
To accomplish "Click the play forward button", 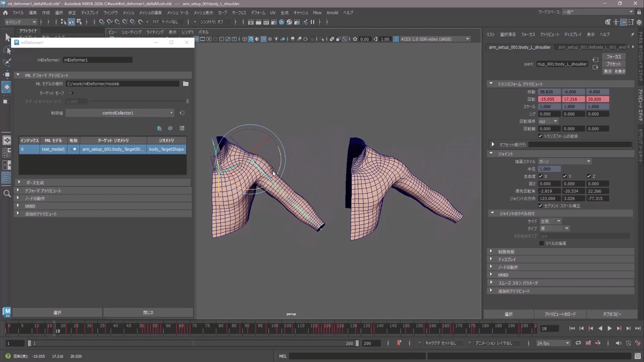I will 610,328.
